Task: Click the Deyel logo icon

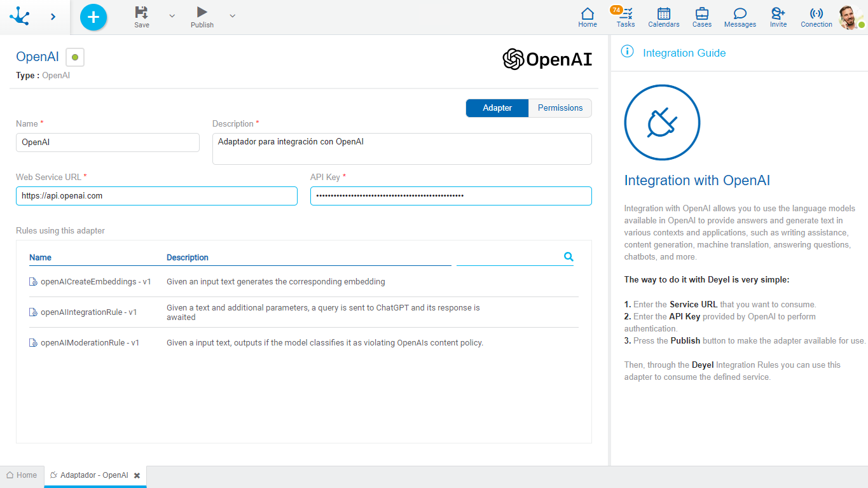Action: point(20,17)
